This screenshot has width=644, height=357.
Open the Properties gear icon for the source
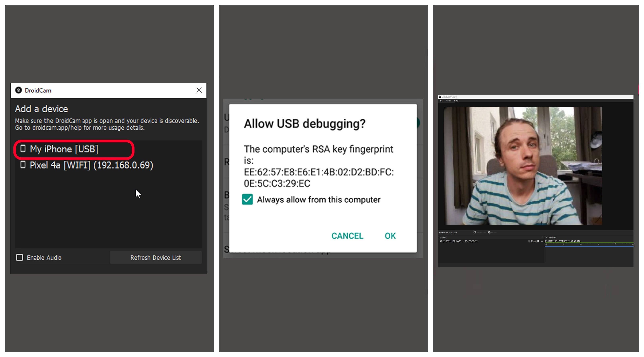[475, 232]
